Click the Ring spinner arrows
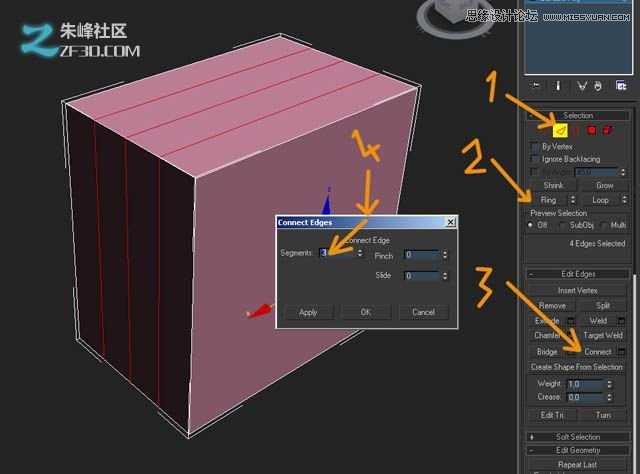Image resolution: width=640 pixels, height=474 pixels. 573,200
